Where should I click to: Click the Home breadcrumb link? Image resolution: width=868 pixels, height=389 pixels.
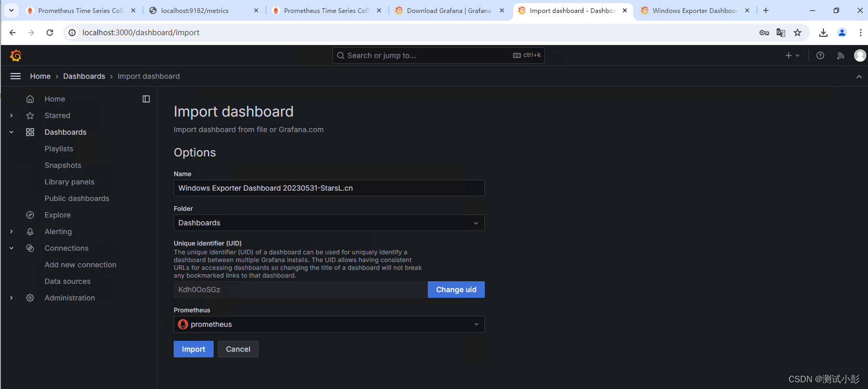click(x=40, y=76)
